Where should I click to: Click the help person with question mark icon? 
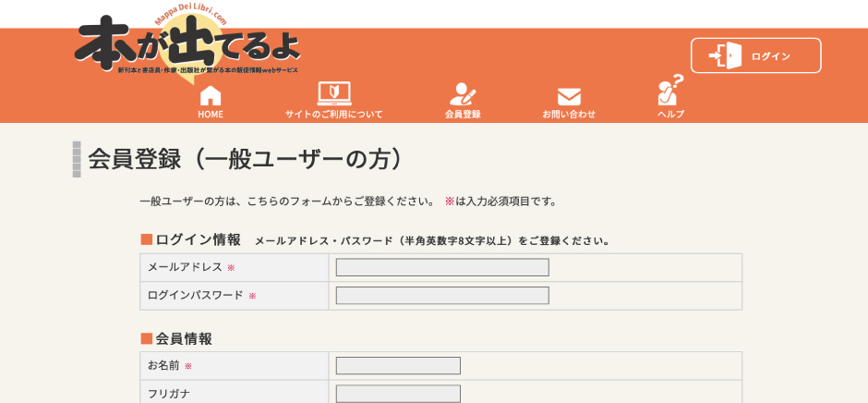(670, 92)
